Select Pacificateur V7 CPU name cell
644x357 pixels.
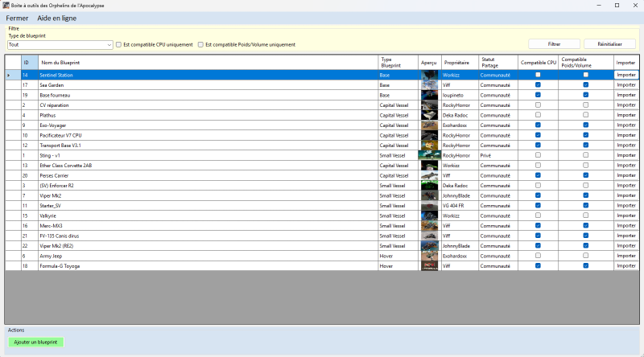click(208, 135)
